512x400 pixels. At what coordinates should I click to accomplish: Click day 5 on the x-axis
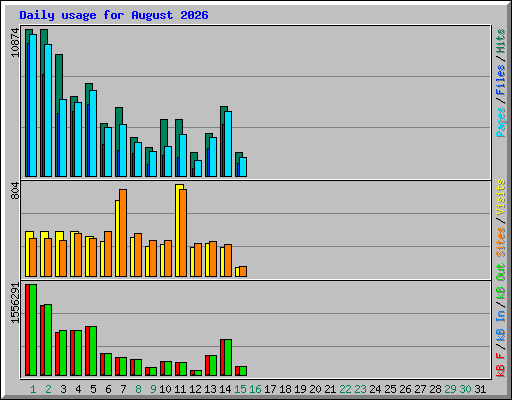(x=93, y=389)
